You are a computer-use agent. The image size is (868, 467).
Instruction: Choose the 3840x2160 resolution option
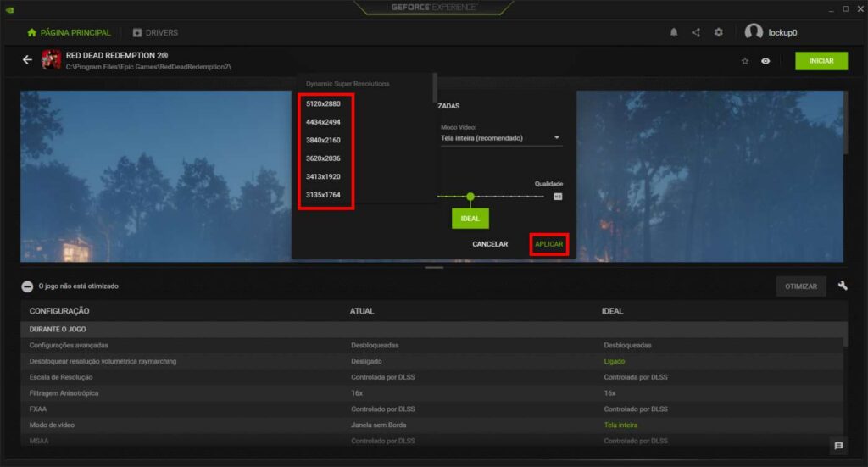click(x=323, y=140)
